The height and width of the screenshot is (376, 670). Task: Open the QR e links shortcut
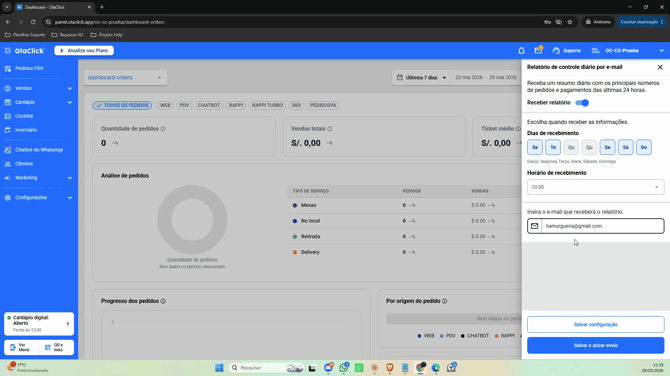tap(56, 347)
